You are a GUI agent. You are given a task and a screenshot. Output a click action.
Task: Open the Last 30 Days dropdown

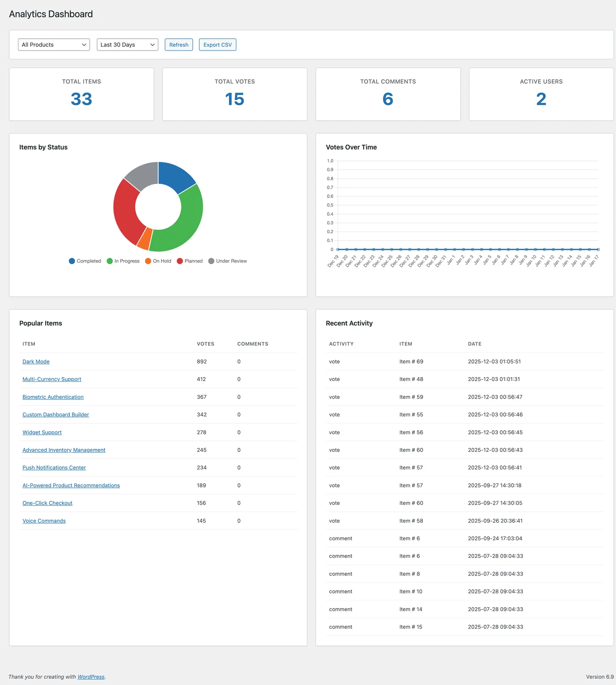click(x=127, y=44)
